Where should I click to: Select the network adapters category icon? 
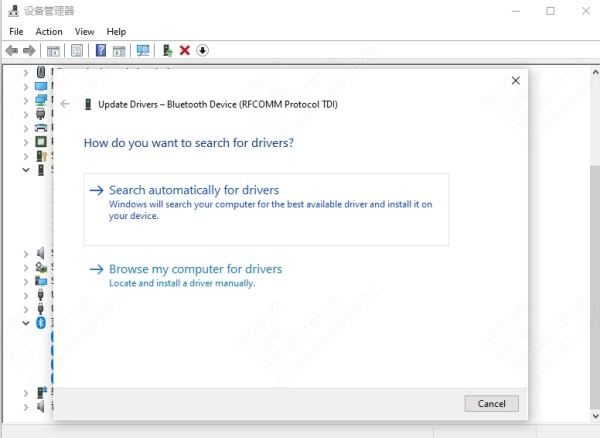pyautogui.click(x=41, y=100)
